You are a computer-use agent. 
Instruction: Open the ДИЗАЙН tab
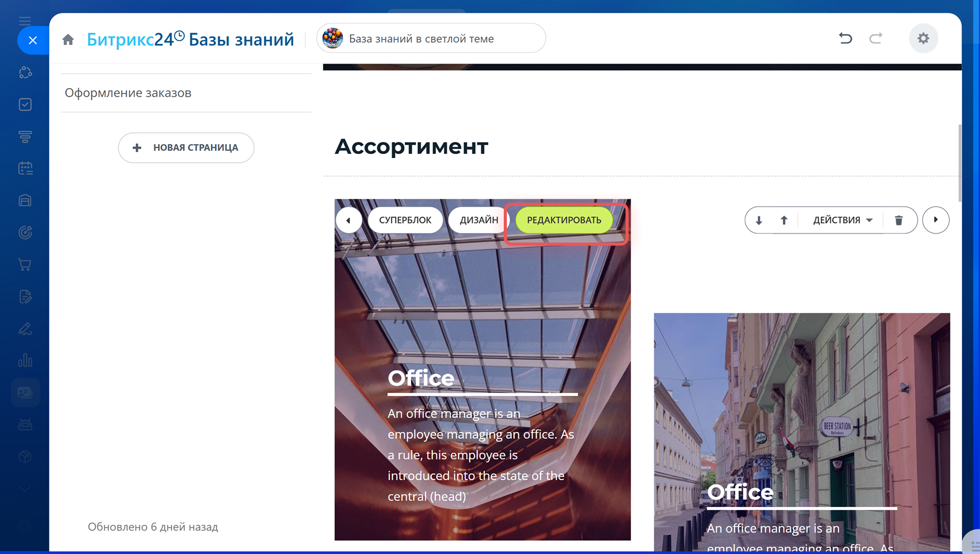pos(479,220)
